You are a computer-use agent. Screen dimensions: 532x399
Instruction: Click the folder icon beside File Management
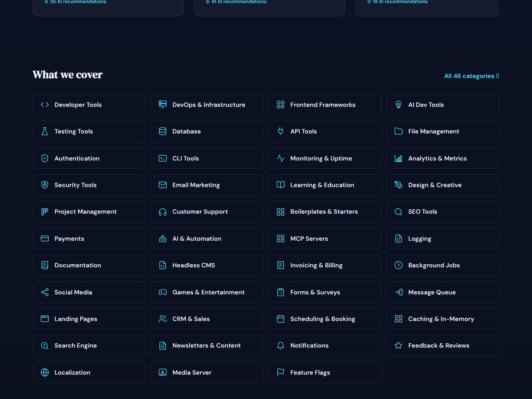click(x=399, y=131)
